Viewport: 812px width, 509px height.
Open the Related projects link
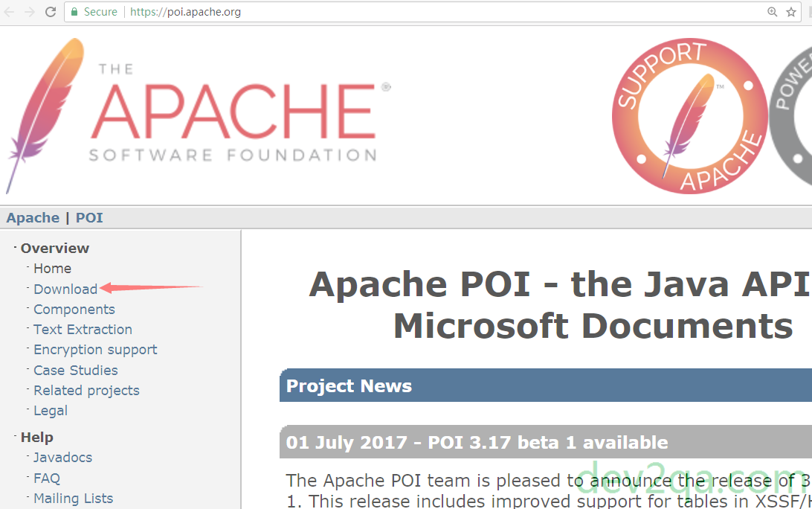[x=86, y=390]
